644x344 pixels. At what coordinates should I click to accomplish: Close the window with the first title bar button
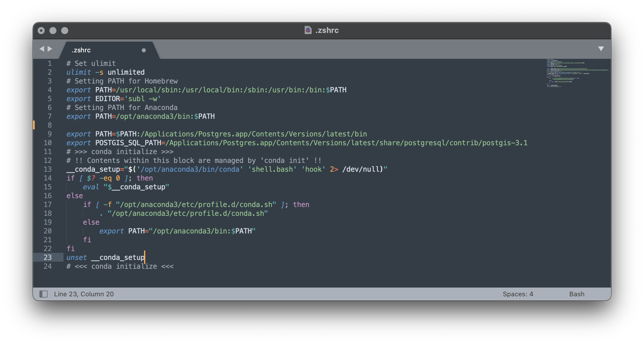41,31
